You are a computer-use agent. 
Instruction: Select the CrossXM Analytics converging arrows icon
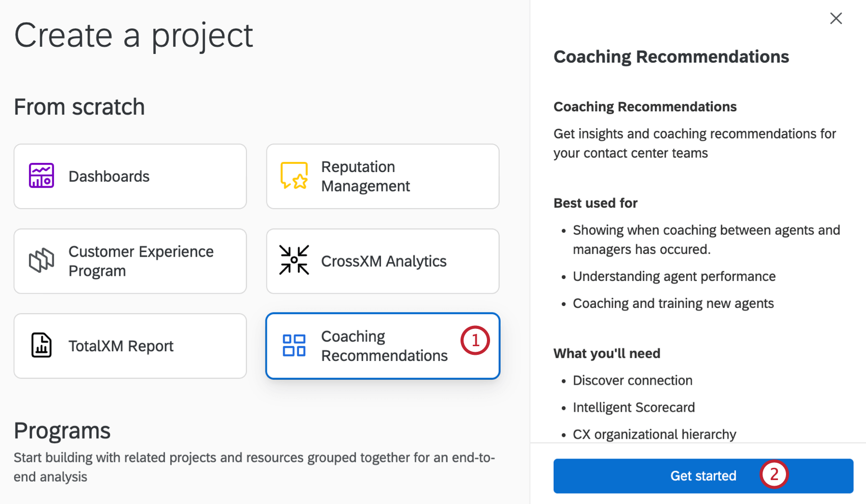pyautogui.click(x=294, y=261)
